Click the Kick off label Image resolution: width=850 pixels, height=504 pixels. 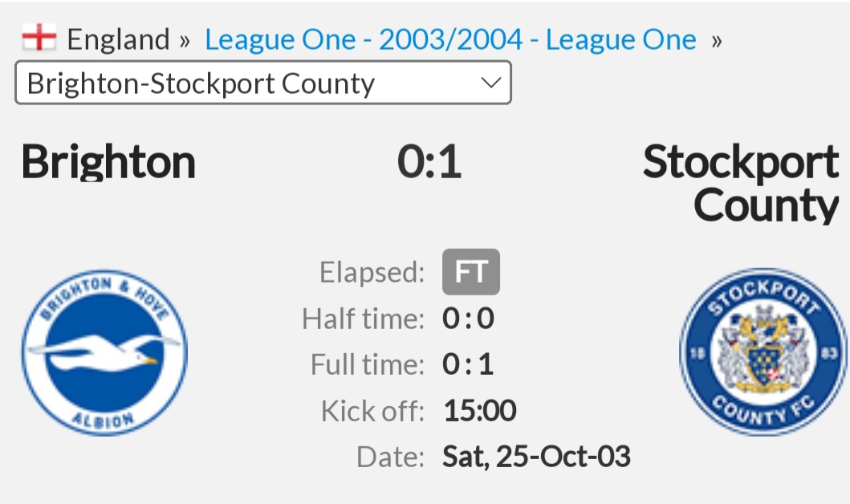pyautogui.click(x=373, y=411)
